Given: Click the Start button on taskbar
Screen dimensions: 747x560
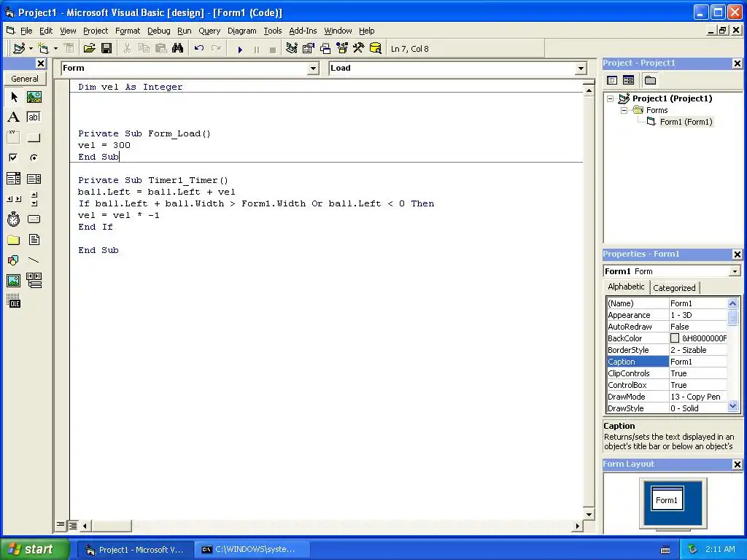Looking at the screenshot, I should pos(35,549).
